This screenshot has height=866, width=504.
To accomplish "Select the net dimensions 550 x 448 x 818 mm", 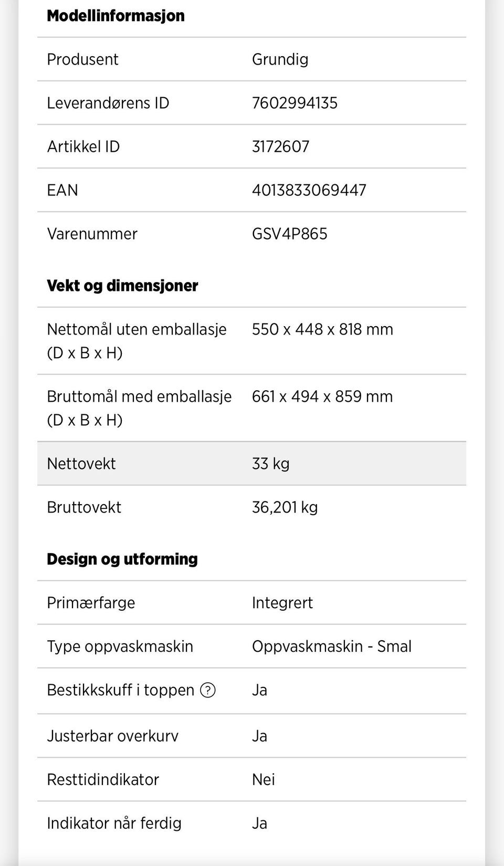I will (322, 329).
